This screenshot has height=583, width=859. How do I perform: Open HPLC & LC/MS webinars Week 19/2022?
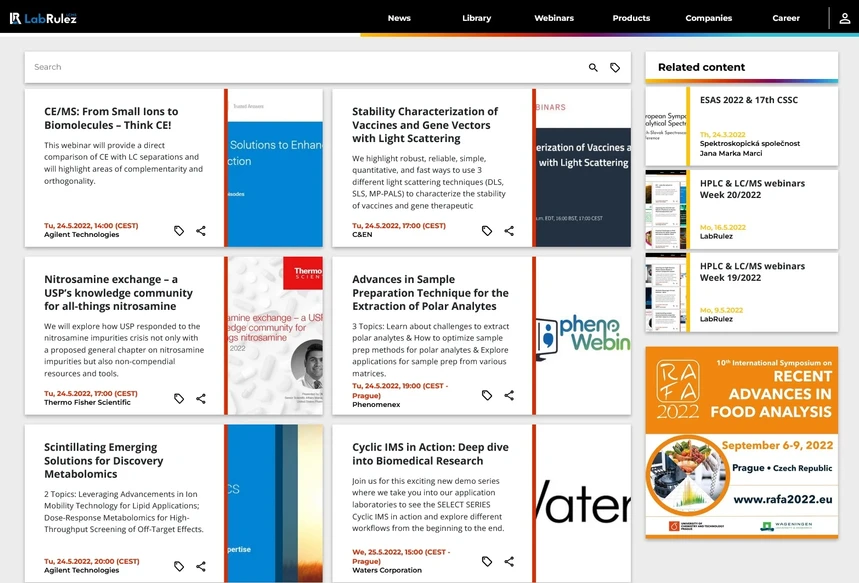(x=741, y=292)
